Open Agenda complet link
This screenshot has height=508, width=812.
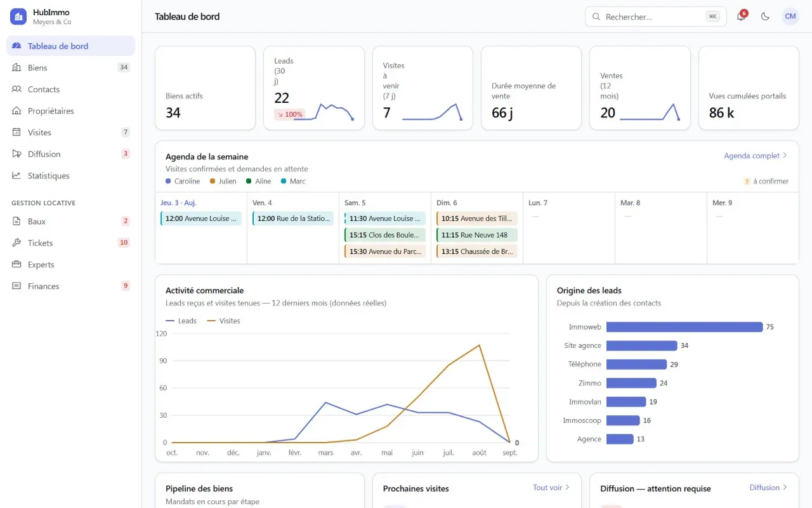[x=756, y=156]
